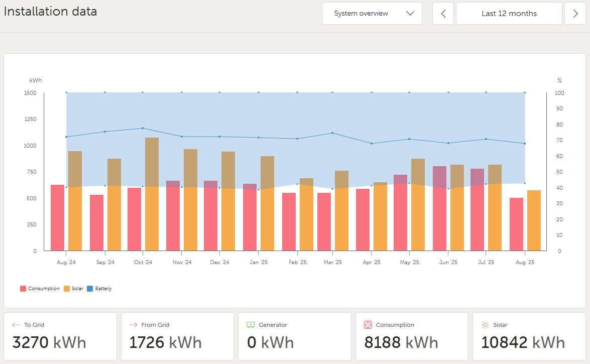Click the red Consumption legend swatch
Image resolution: width=590 pixels, height=364 pixels.
23,289
